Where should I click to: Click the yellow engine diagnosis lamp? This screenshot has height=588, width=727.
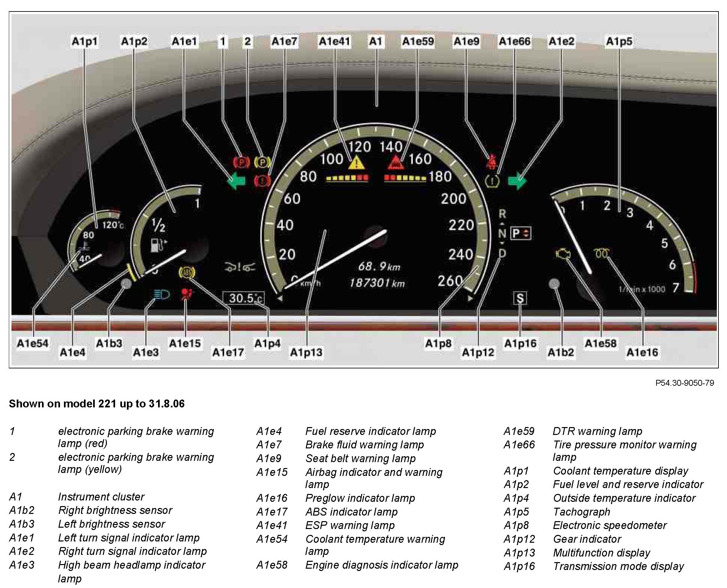(563, 254)
